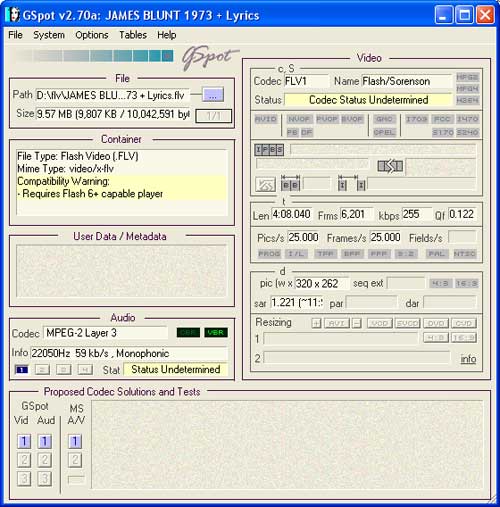
Task: Toggle the VBR audio indicator
Action: [216, 332]
